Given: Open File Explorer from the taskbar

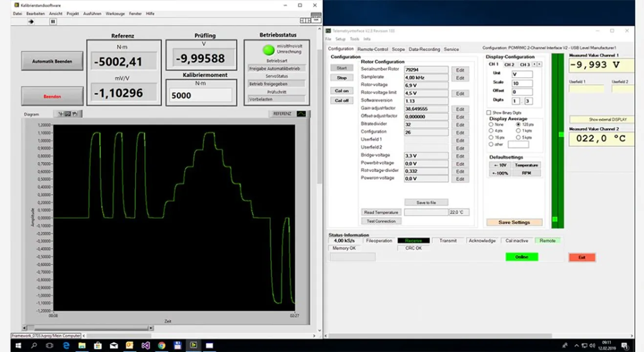Looking at the screenshot, I should (82, 345).
